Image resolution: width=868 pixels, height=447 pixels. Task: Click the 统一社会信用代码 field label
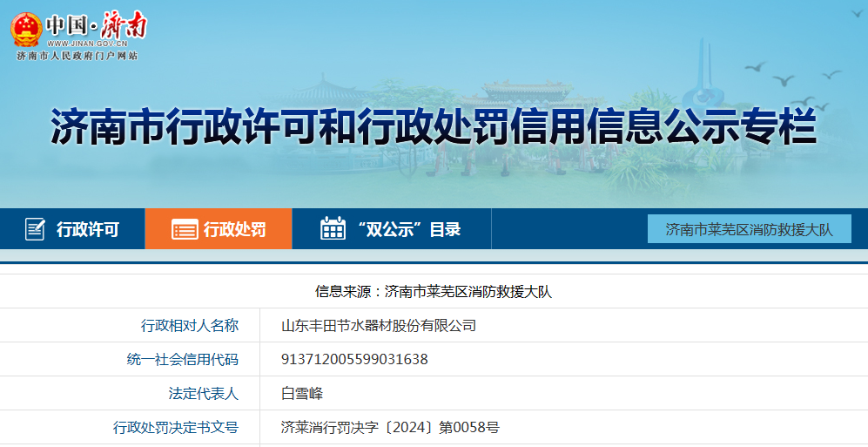pos(182,359)
